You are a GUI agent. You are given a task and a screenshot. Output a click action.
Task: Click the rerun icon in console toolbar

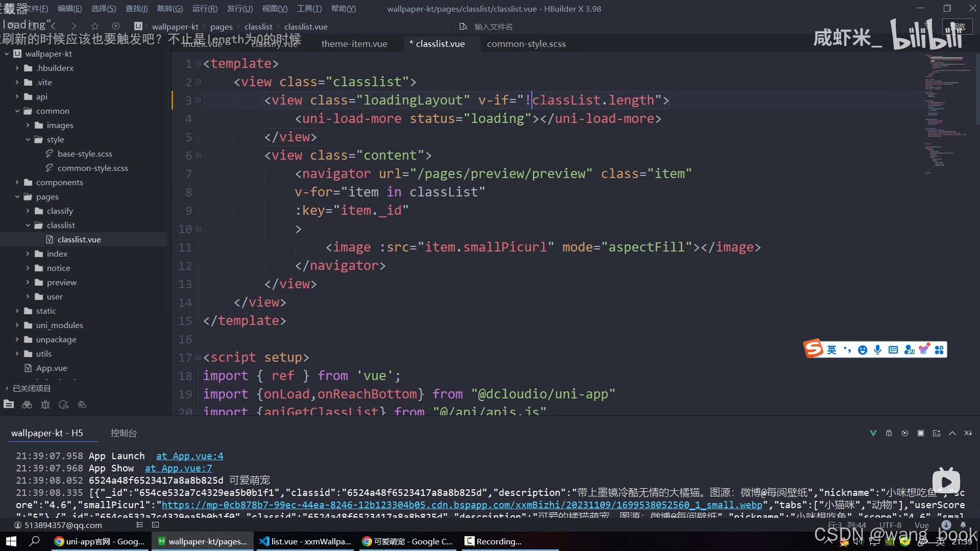click(905, 433)
